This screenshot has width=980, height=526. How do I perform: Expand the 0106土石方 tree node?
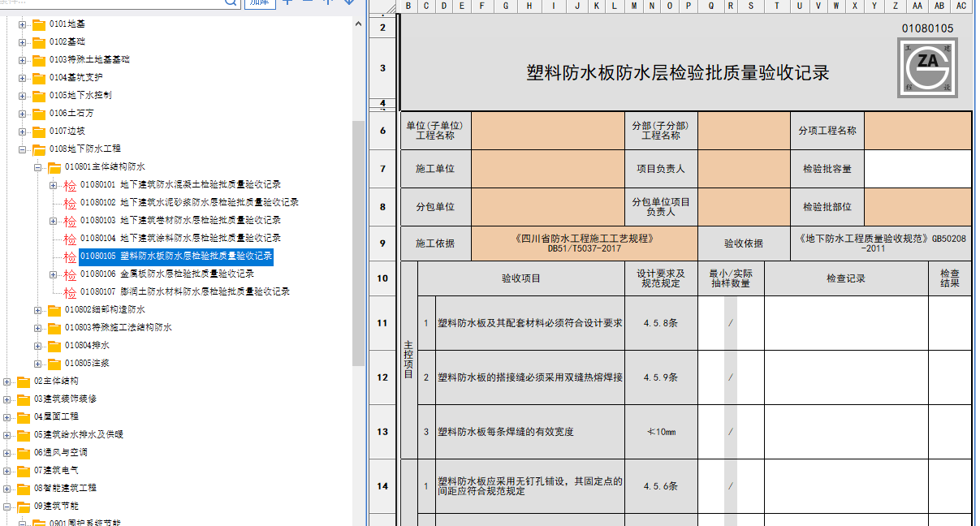pos(23,114)
